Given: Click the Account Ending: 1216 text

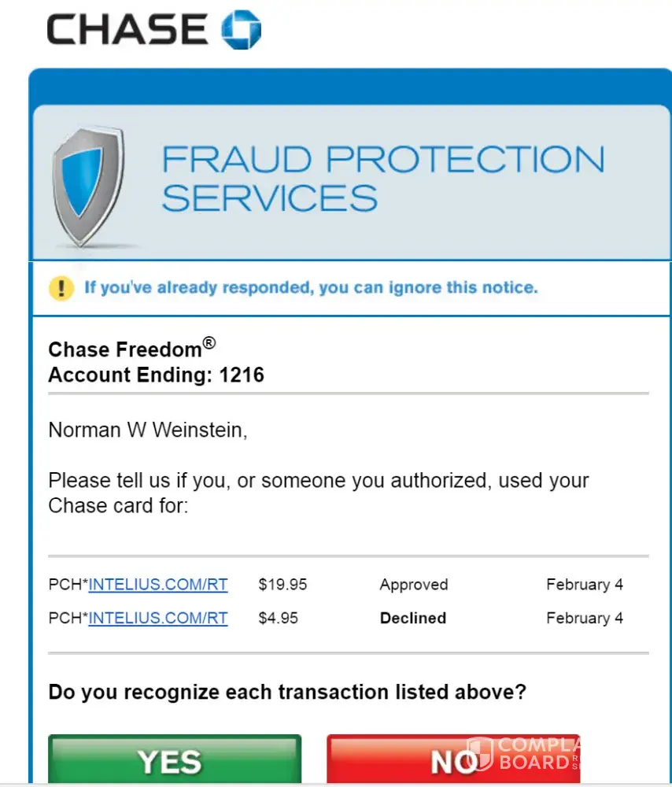Looking at the screenshot, I should pos(156,375).
